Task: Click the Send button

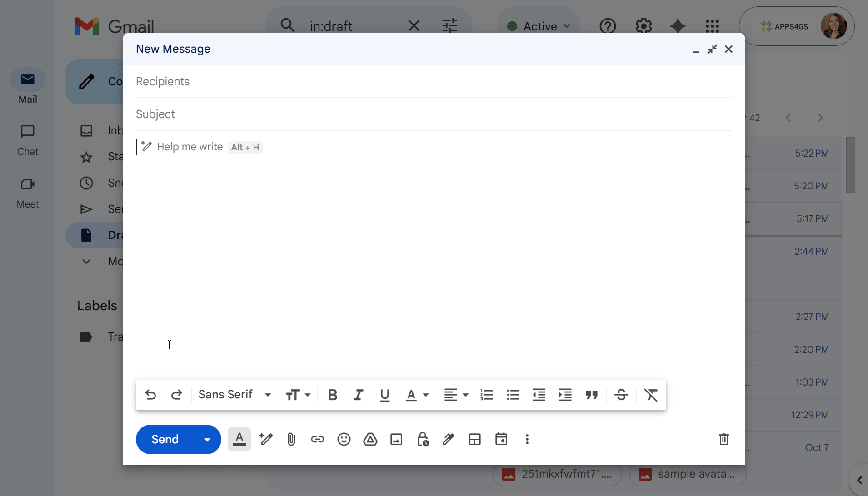Action: (165, 439)
